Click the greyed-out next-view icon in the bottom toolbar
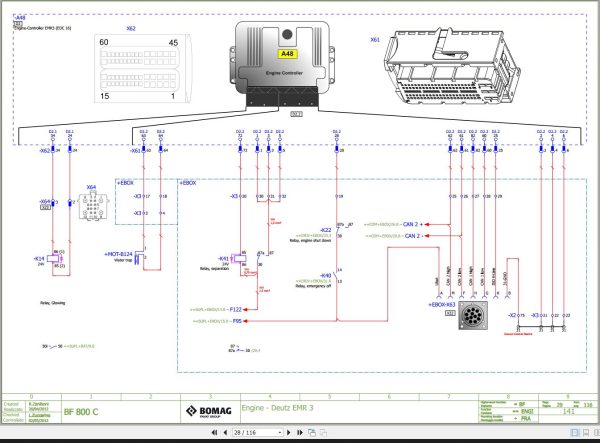Screen dimensions: 600x443 pos(323,432)
